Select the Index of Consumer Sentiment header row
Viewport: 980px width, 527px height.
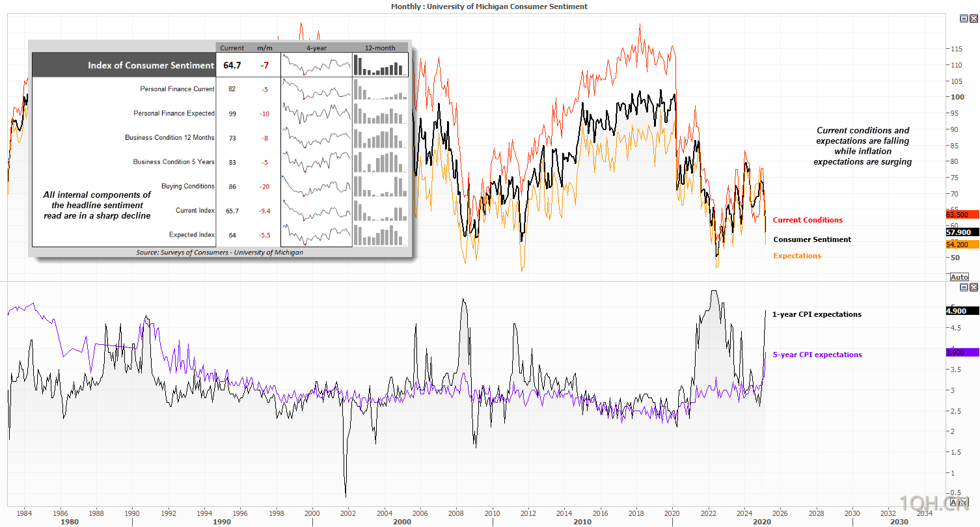[220, 65]
